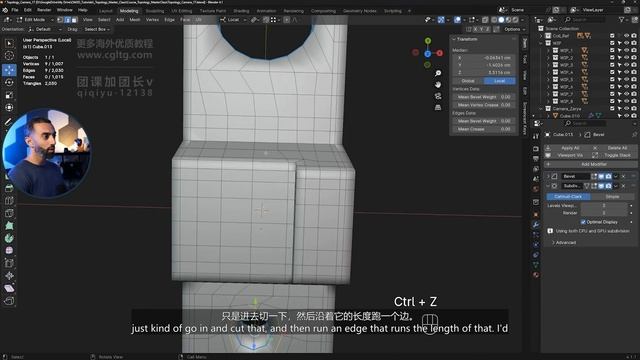Viewport: 640px width, 360px height.
Task: Toggle Coll_Ref collection eye visibility
Action: [627, 36]
